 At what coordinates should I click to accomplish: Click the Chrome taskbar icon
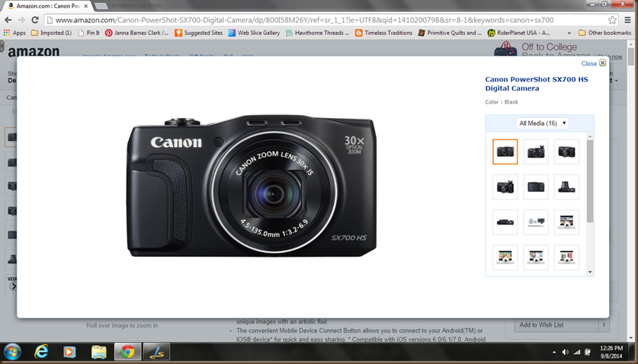(x=128, y=352)
